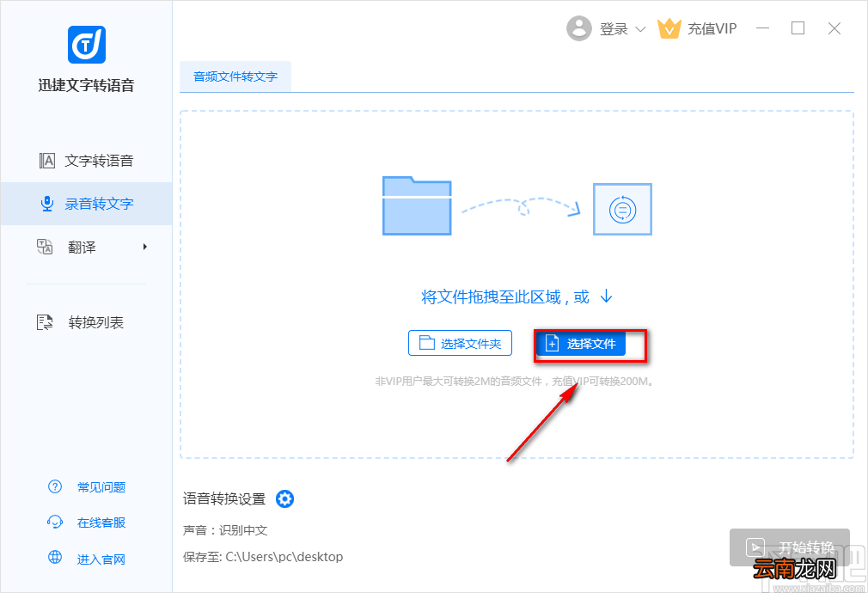
Task: Click the folder illustration in the drop area
Action: pos(417,205)
